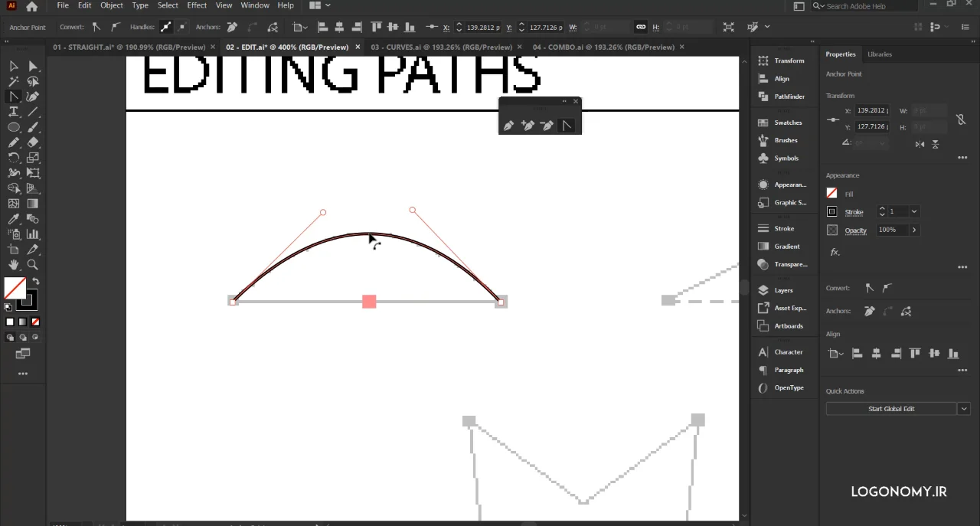Toggle constrain width and height proportions
Viewport: 980px width, 526px height.
[960, 119]
